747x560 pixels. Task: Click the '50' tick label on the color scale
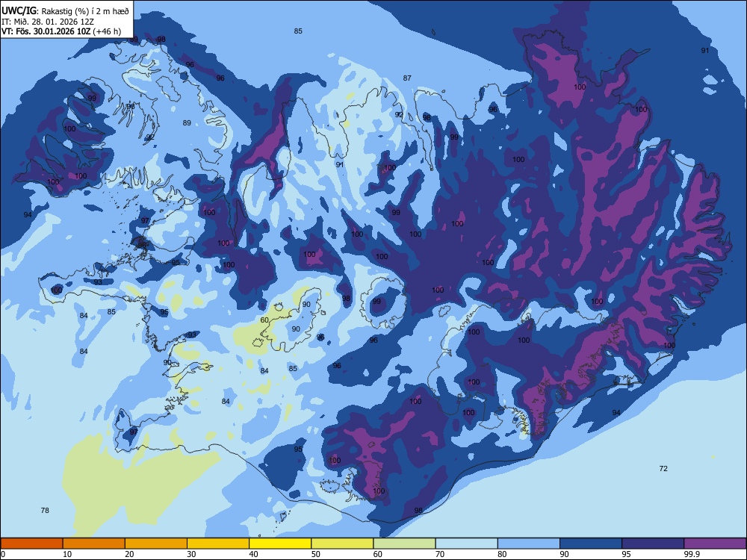coord(315,554)
